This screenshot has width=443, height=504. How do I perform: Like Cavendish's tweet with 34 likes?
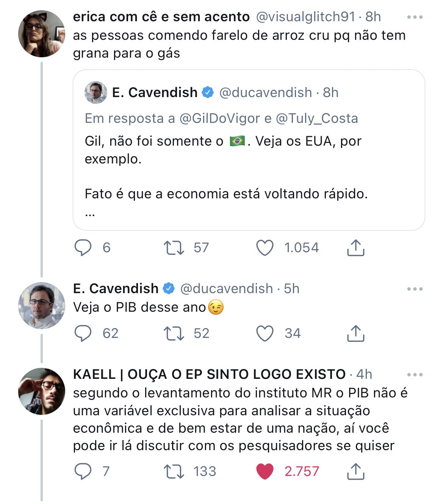pos(265,333)
